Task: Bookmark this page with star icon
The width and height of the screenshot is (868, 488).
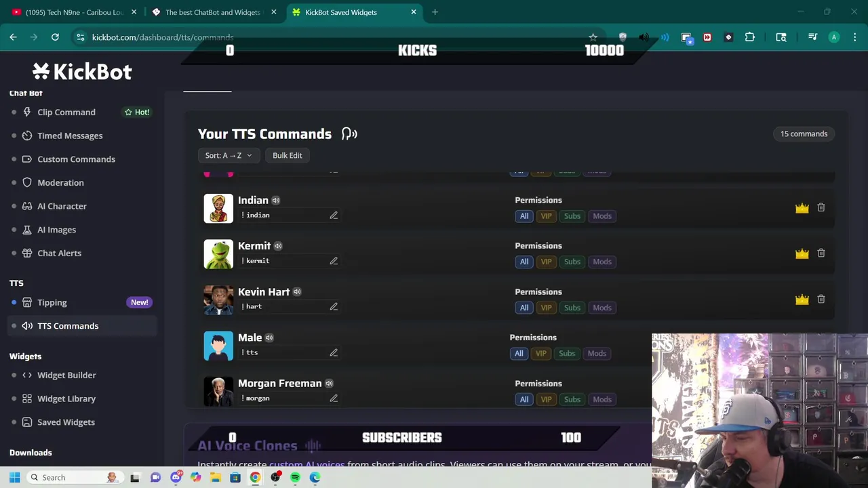Action: tap(593, 37)
